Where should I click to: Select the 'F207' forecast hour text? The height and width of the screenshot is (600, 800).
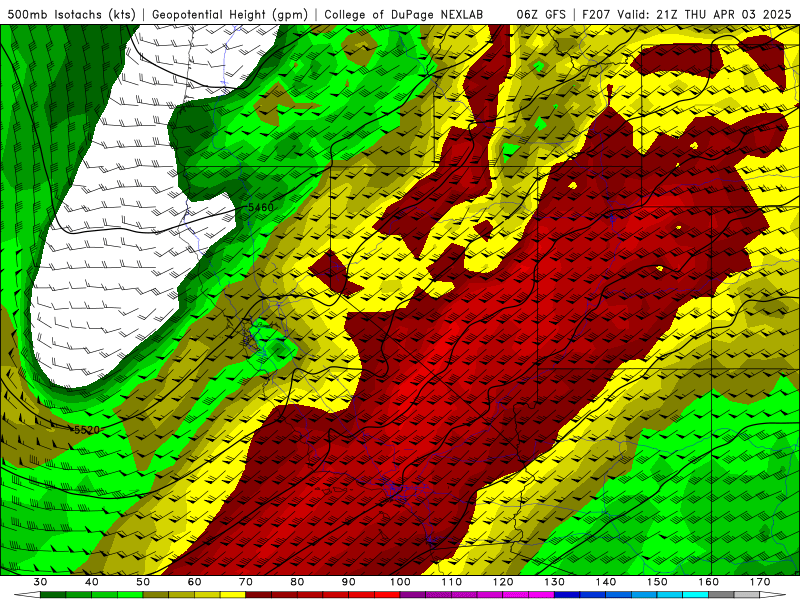click(597, 14)
